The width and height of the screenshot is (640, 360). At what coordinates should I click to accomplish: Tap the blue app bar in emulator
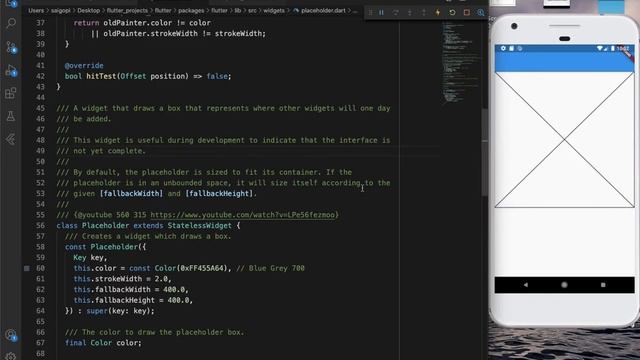[564, 62]
